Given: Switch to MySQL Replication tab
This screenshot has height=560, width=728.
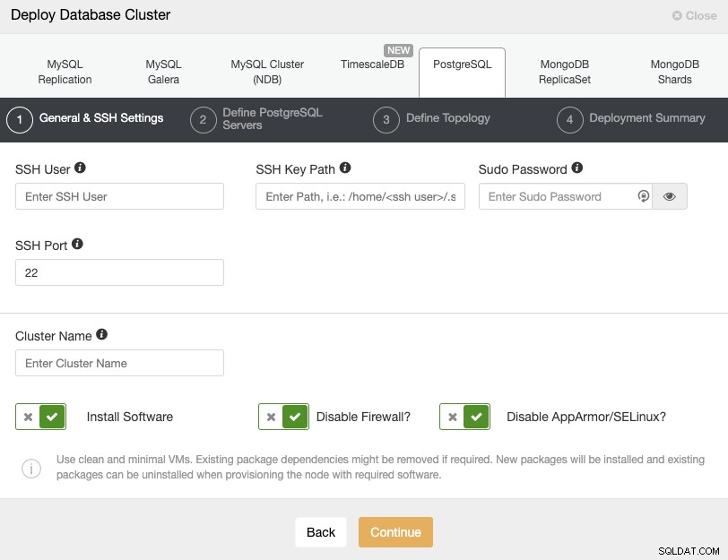Looking at the screenshot, I should (65, 72).
